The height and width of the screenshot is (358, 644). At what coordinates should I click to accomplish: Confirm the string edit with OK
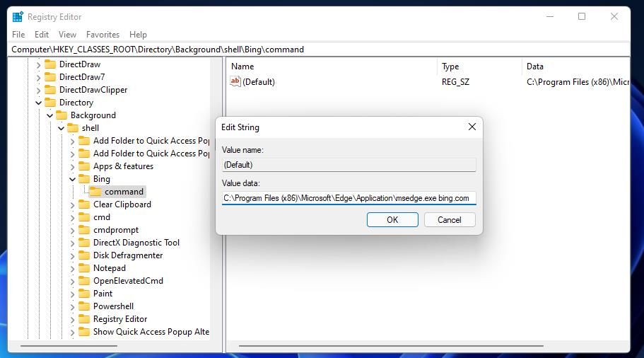[x=392, y=219]
